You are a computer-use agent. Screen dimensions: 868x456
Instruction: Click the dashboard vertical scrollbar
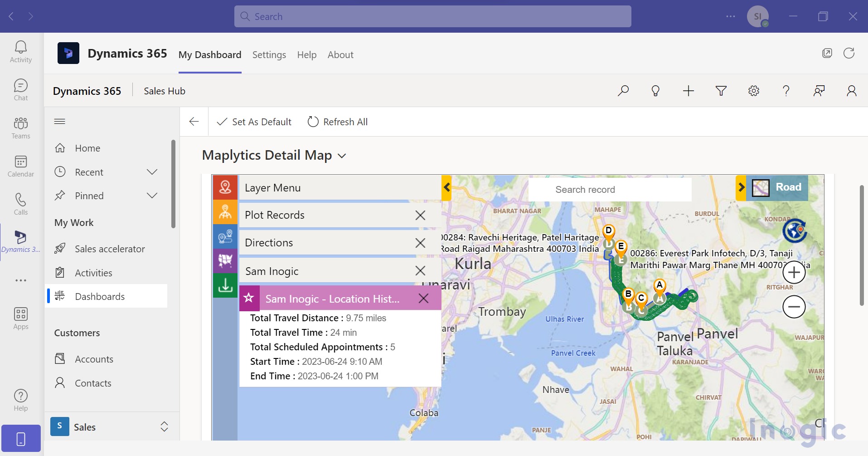click(x=862, y=245)
